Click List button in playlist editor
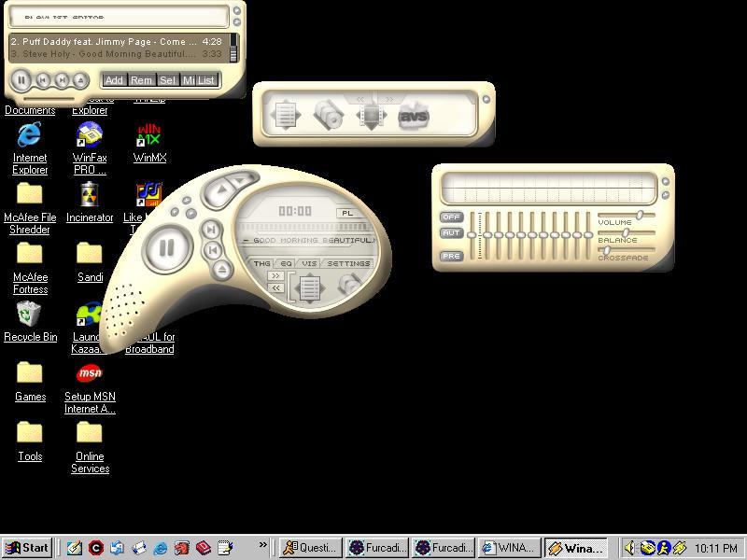The height and width of the screenshot is (560, 747). [206, 80]
